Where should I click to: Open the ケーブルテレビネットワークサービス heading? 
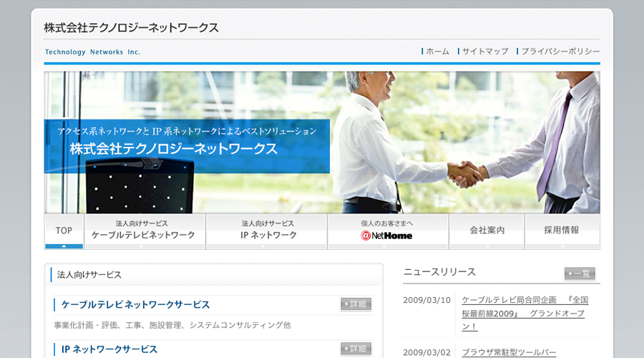136,305
